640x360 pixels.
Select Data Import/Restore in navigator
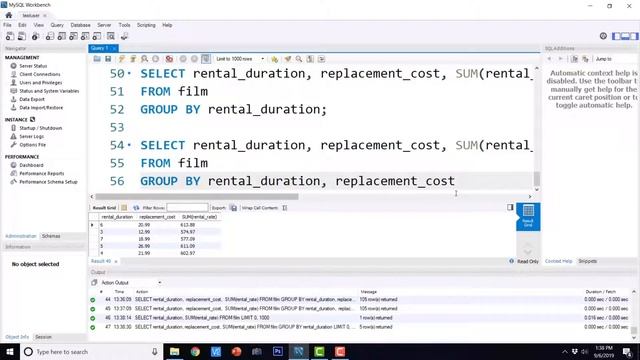[41, 108]
